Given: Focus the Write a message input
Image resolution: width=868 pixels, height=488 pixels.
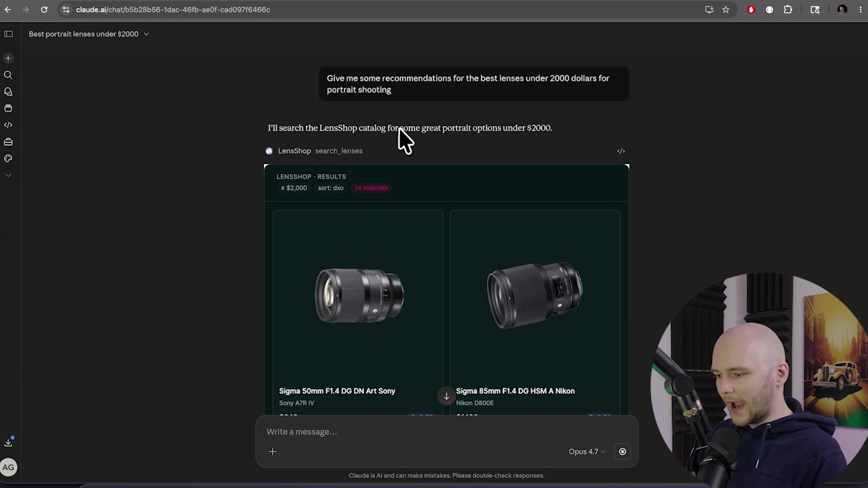Looking at the screenshot, I should [x=446, y=432].
